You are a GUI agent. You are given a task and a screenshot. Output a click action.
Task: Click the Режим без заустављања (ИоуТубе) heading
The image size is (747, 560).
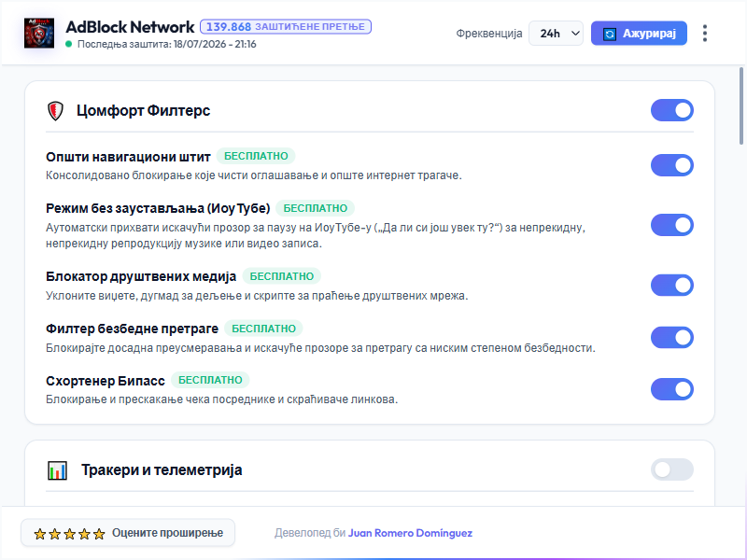click(x=158, y=208)
